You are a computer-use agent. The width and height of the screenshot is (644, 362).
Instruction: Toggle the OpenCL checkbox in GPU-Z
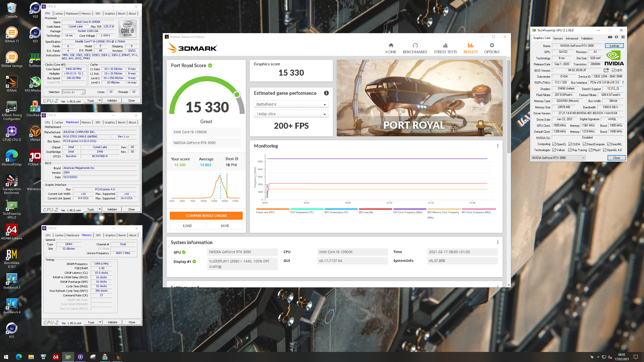point(554,144)
